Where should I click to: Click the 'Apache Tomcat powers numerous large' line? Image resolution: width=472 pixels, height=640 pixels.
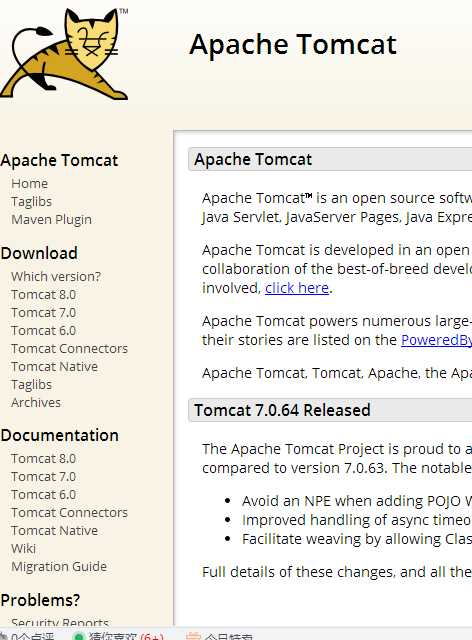337,321
